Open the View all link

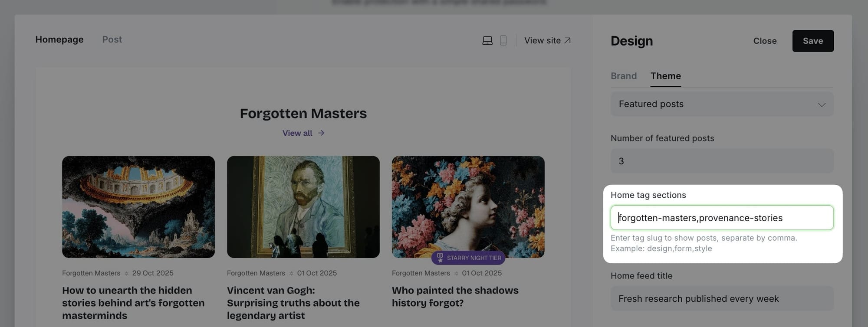coord(297,133)
